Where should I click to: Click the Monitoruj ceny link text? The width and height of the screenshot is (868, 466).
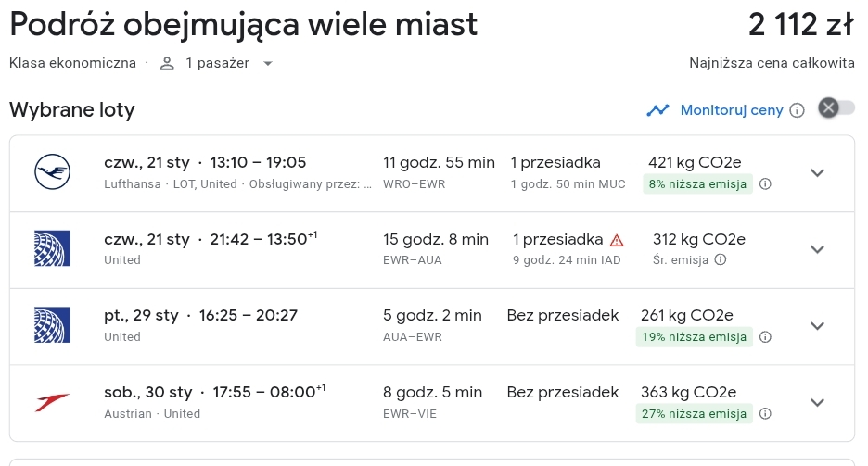click(x=732, y=110)
